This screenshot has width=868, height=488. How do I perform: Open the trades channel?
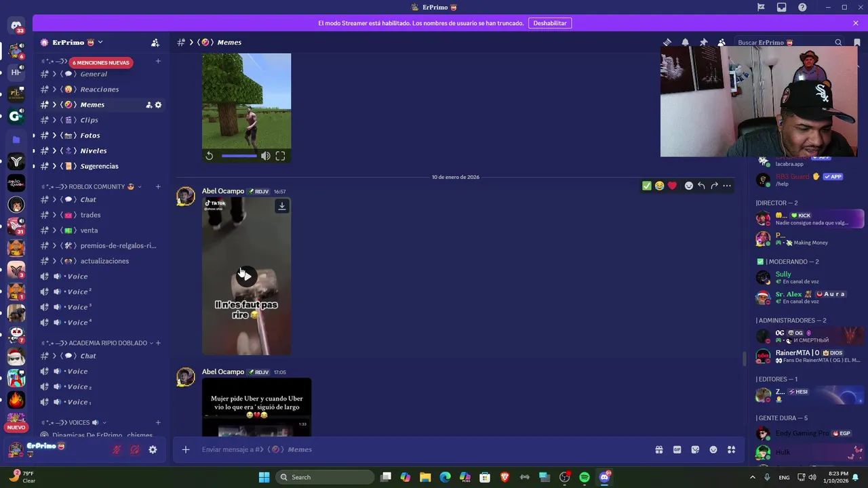point(101,215)
